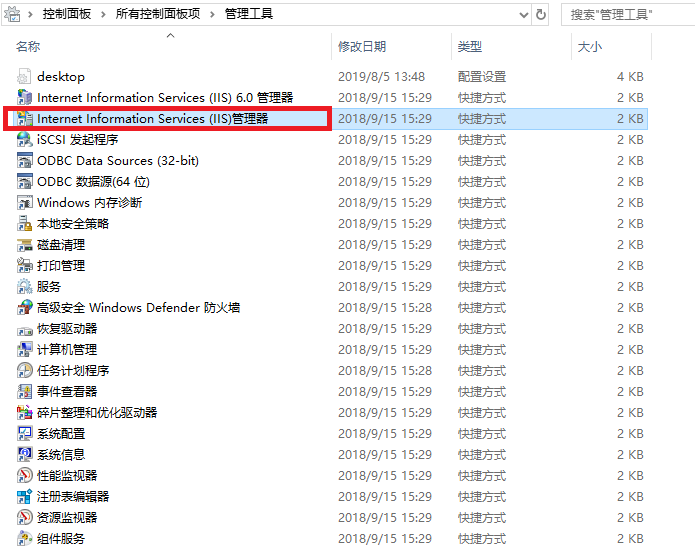Click the 搜索"管理工具" search field
This screenshot has width=695, height=560.
[x=628, y=15]
